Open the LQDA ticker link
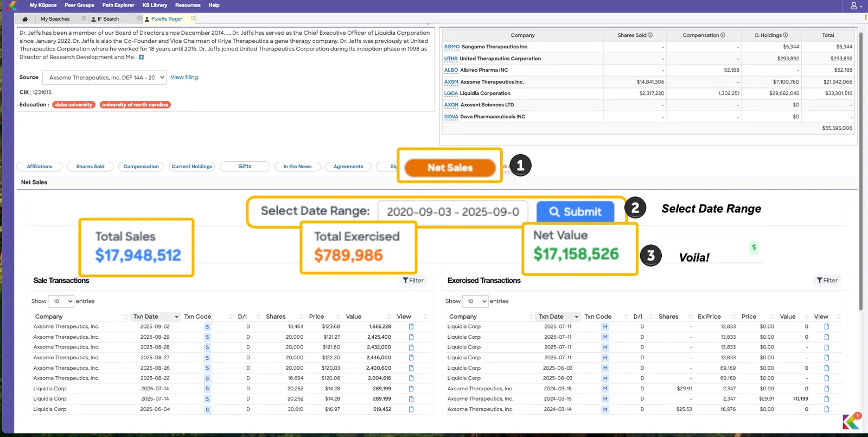868x437 pixels. [451, 93]
